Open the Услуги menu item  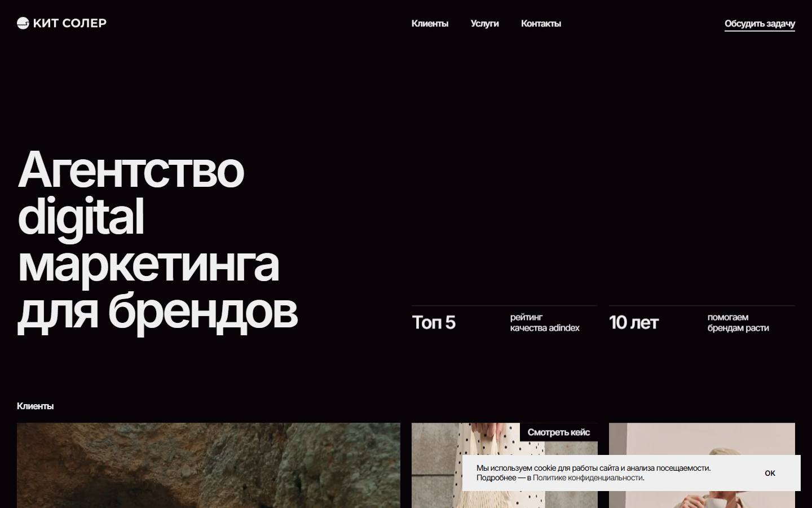[484, 24]
